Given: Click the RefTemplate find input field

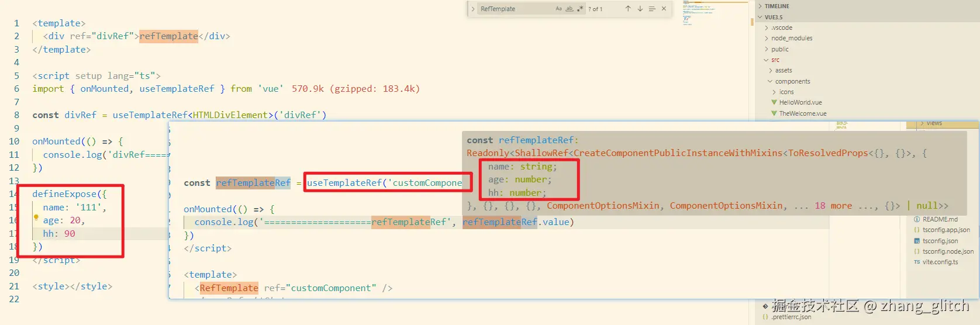Looking at the screenshot, I should [x=532, y=9].
